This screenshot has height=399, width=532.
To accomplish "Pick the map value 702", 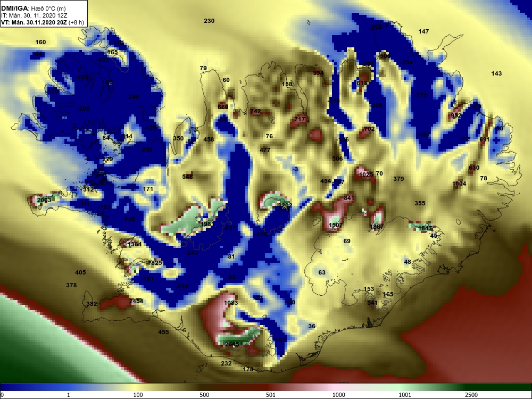I will tap(369, 129).
